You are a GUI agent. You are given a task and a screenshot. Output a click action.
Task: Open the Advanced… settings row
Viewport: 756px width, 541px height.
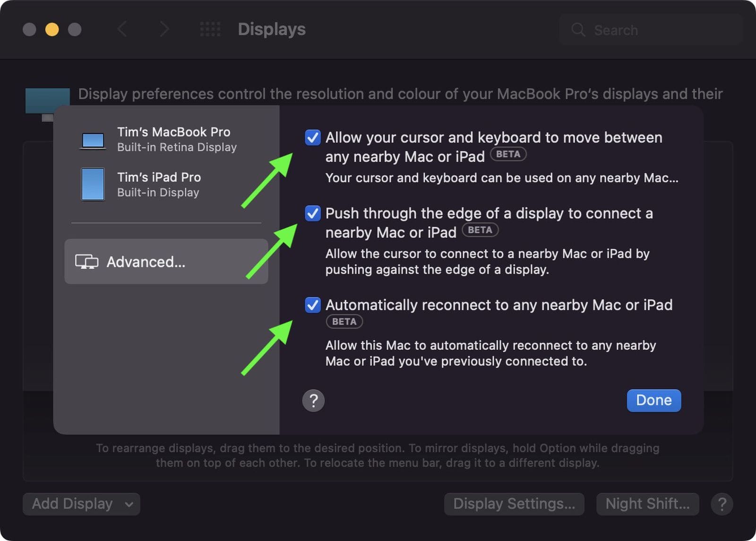click(x=166, y=261)
